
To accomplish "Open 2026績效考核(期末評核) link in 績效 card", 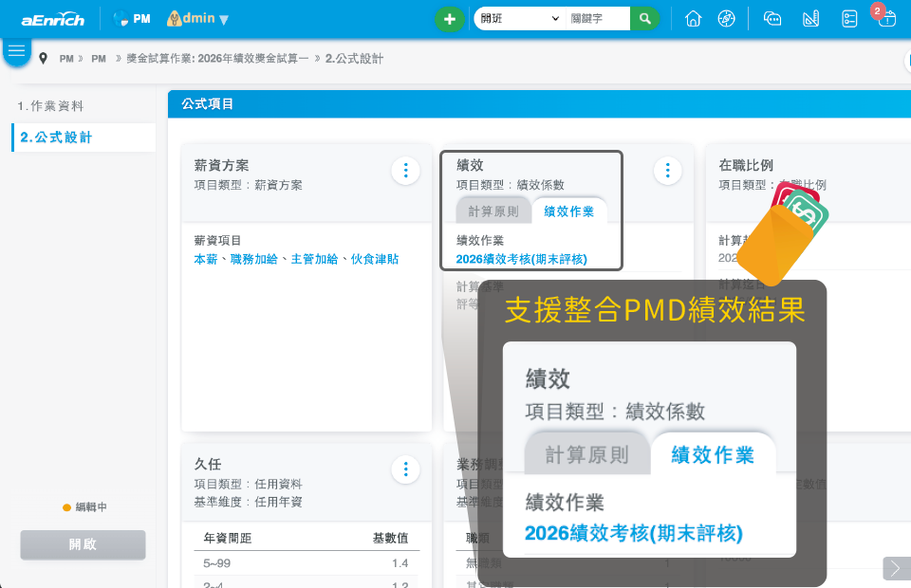I will point(521,259).
